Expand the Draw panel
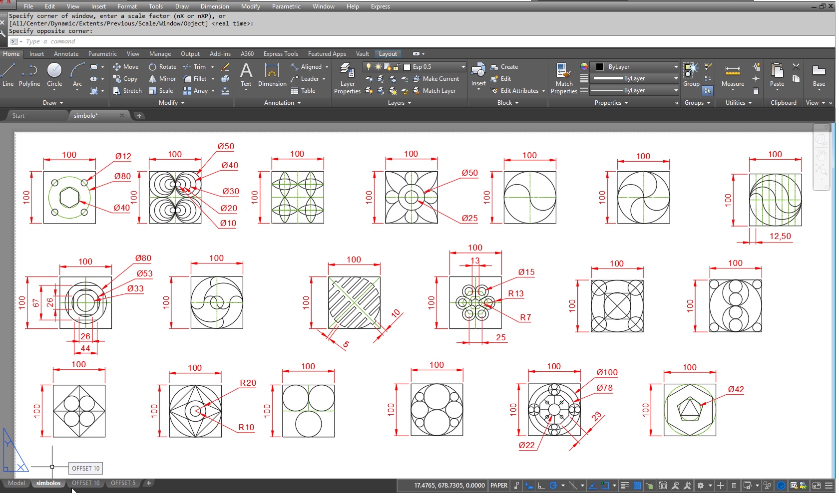 coord(53,103)
